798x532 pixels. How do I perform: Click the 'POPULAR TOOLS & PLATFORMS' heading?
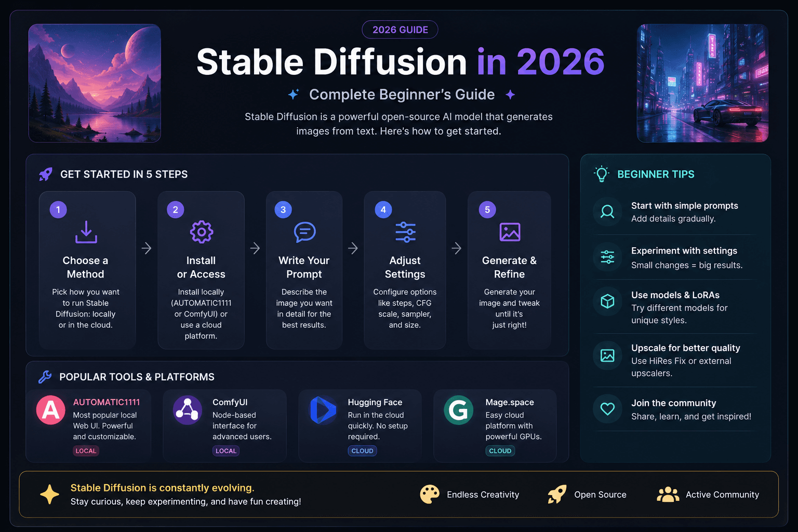[x=137, y=377]
